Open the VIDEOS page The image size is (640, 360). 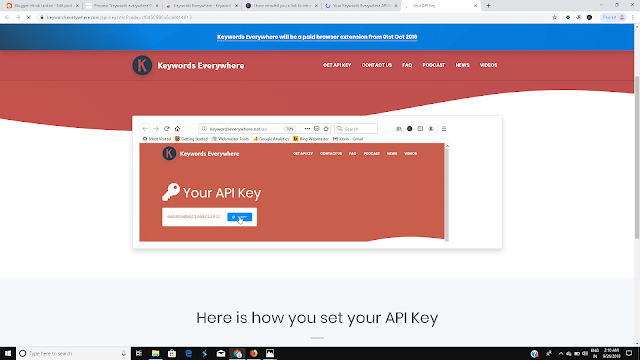(488, 65)
